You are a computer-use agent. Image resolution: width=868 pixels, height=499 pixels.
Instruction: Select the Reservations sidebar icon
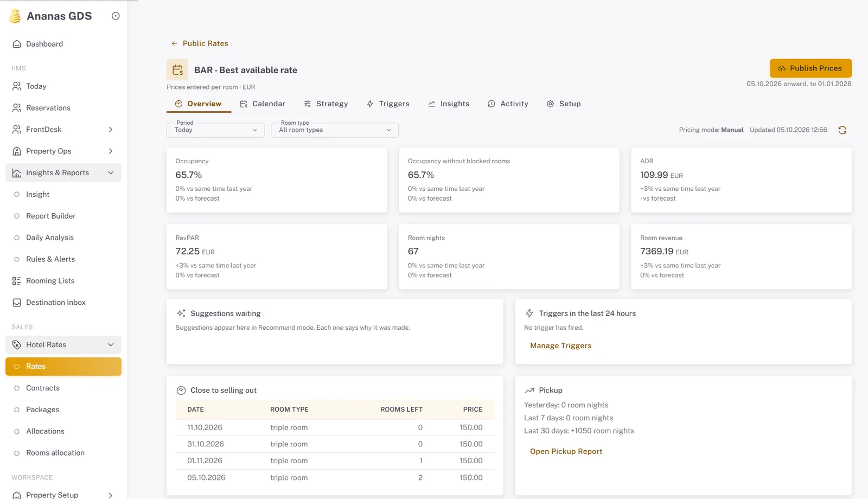pos(17,108)
